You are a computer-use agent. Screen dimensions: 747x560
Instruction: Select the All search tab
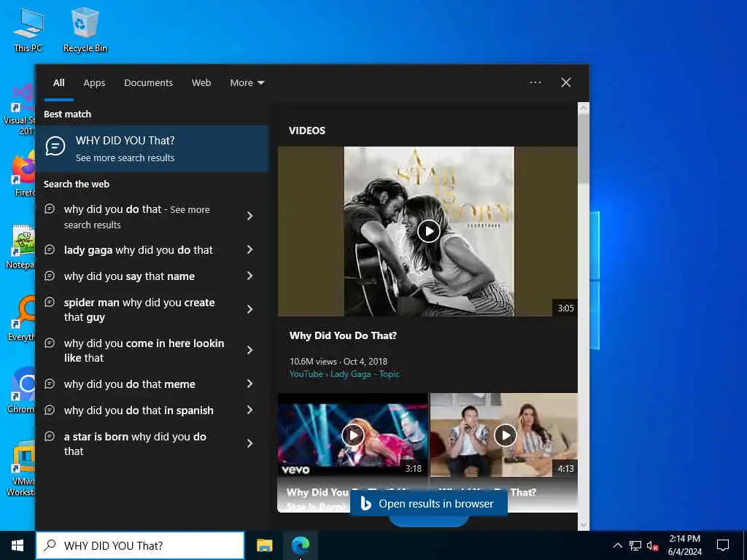58,83
